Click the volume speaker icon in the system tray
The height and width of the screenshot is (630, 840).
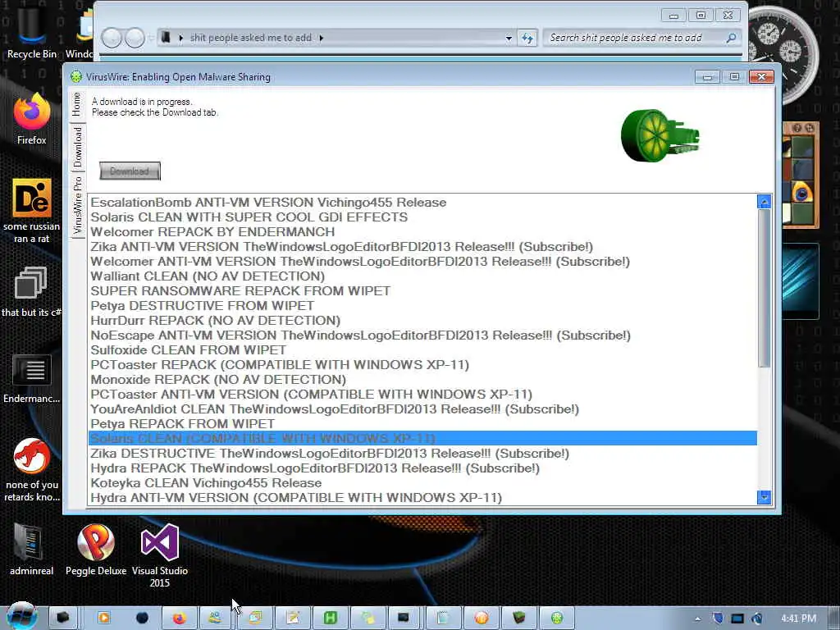click(x=757, y=619)
